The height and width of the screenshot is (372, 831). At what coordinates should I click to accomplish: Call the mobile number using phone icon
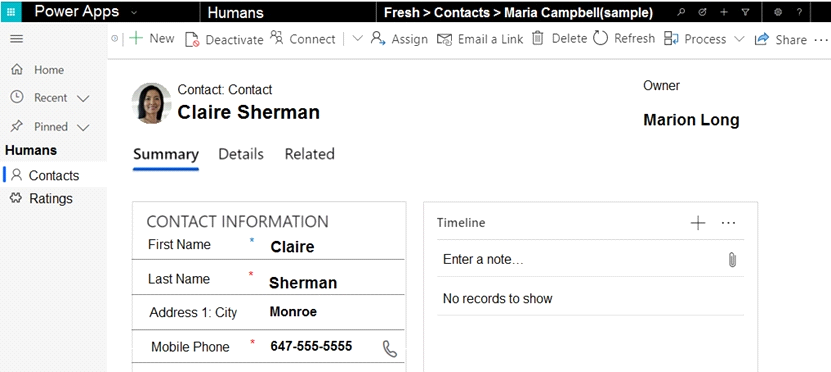pos(390,348)
